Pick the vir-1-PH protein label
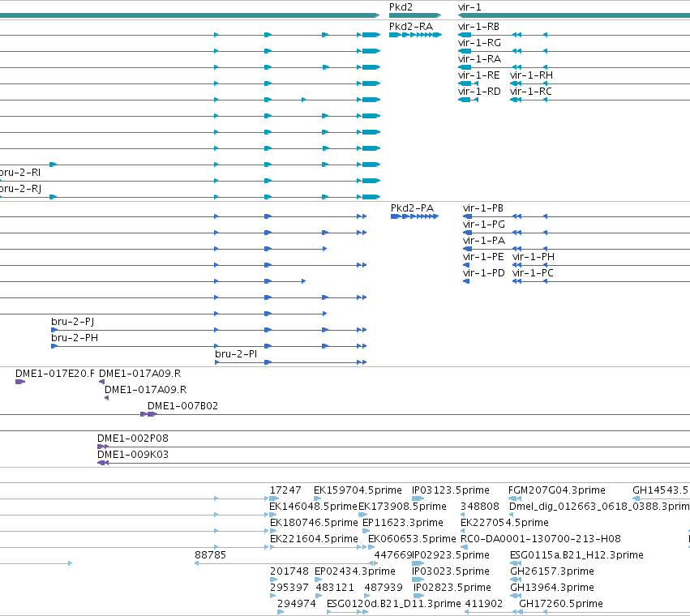This screenshot has width=690, height=616. 534,257
